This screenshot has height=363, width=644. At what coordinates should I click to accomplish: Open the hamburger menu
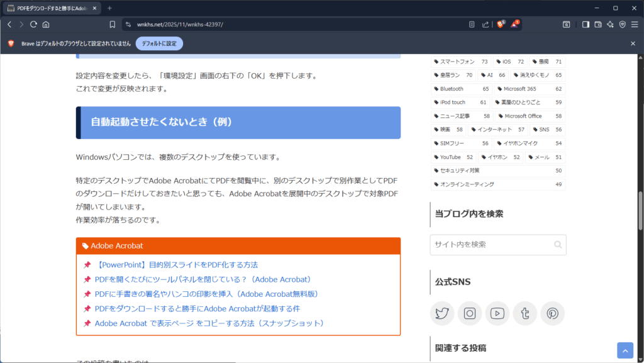[635, 25]
